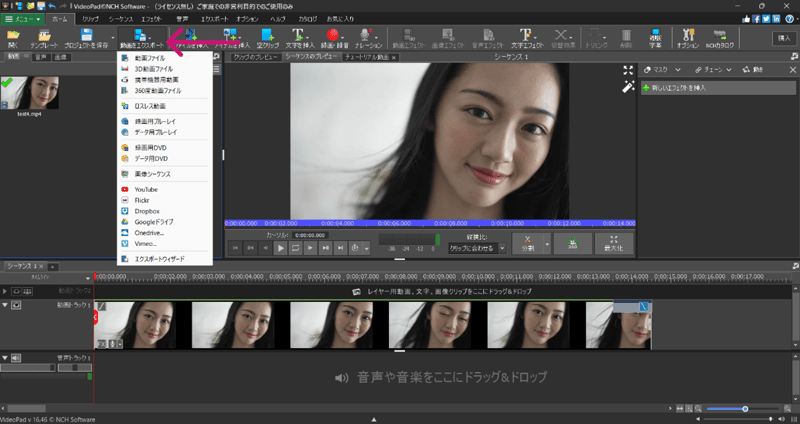The width and height of the screenshot is (800, 424).
Task: Open the メニュー dropdown button
Action: 23,18
